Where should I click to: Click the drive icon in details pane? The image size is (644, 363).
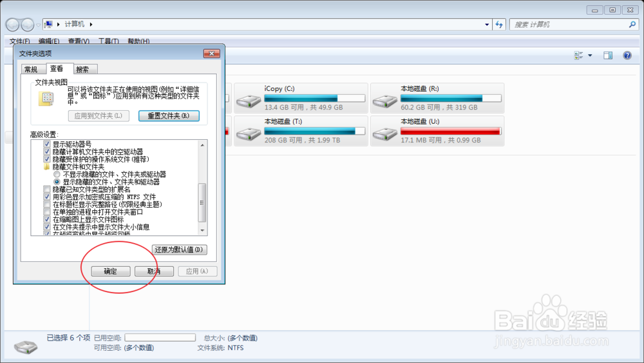(26, 346)
